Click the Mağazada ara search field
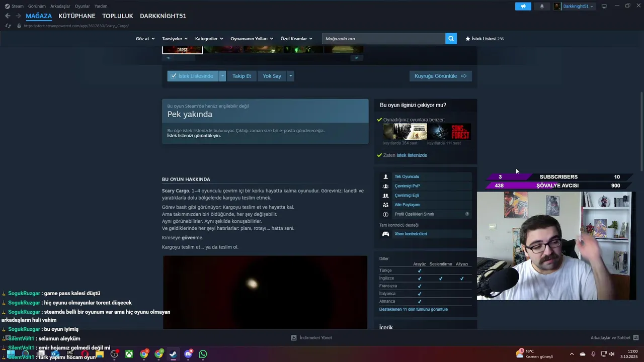 [x=383, y=39]
